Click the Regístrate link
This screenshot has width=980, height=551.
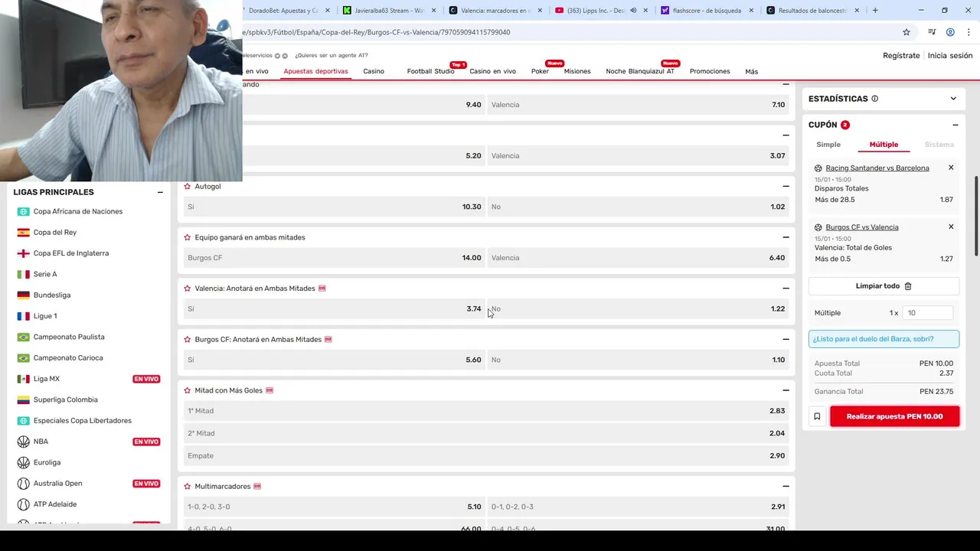pyautogui.click(x=901, y=56)
